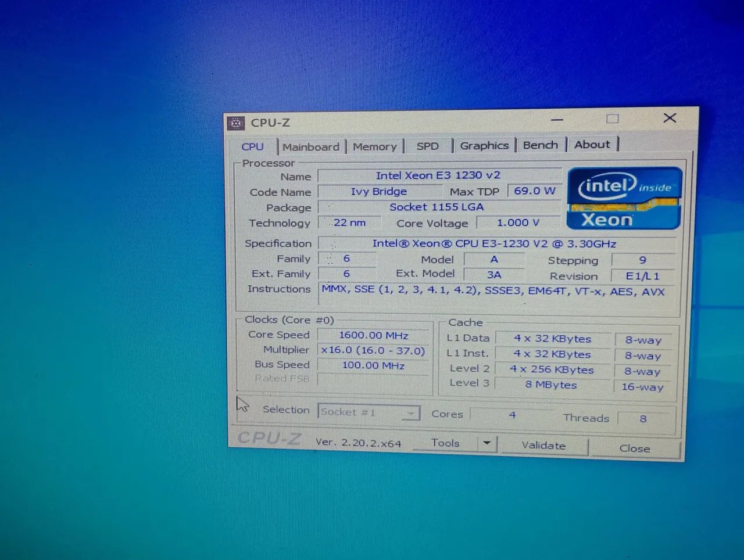Click the Bus Speed value 100.00 MHz
Viewport: 744px width, 560px height.
(x=373, y=365)
